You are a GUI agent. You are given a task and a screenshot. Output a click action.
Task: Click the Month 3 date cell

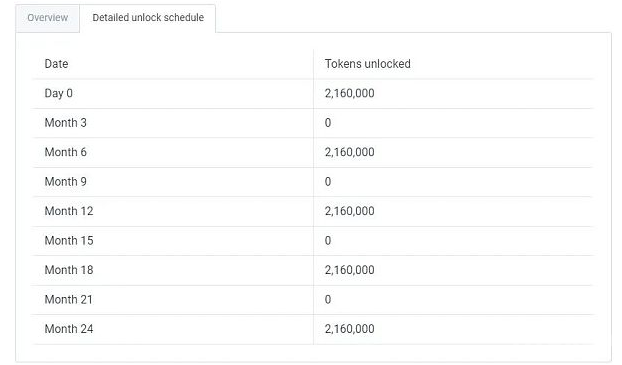65,123
